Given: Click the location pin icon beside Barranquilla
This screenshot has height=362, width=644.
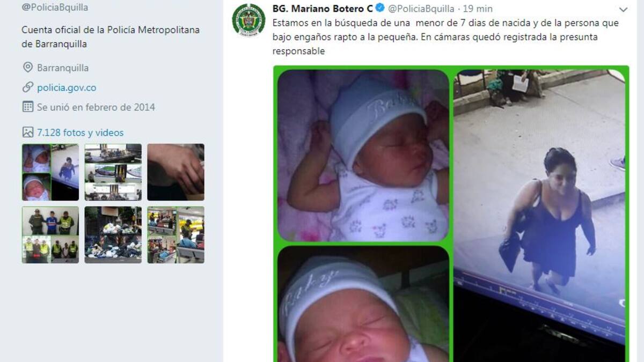Looking at the screenshot, I should pos(28,68).
